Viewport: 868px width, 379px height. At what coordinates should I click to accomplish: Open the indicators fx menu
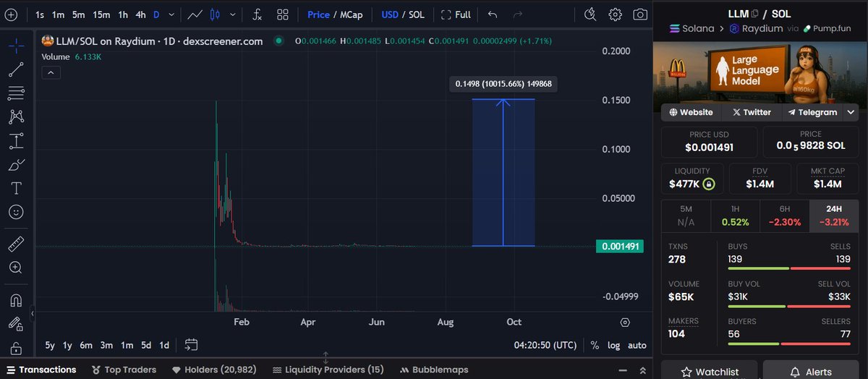pos(257,14)
